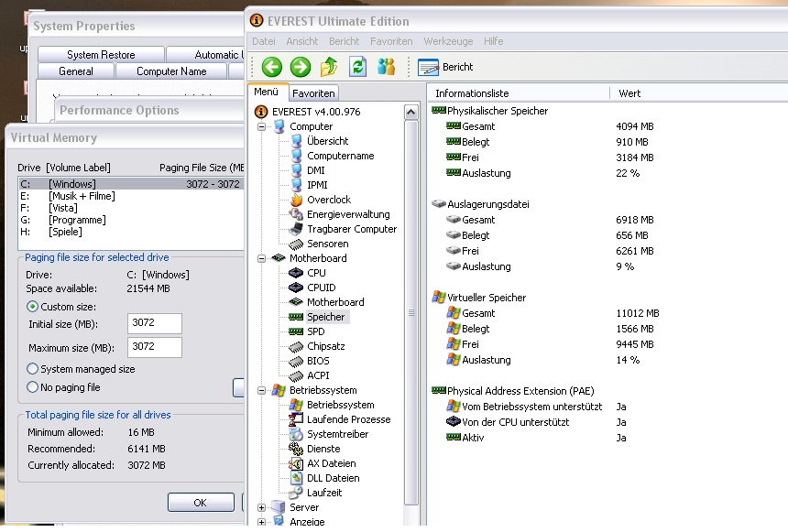Screen dimensions: 788x532
Task: Select drive F: [Vista] in list
Action: 131,208
